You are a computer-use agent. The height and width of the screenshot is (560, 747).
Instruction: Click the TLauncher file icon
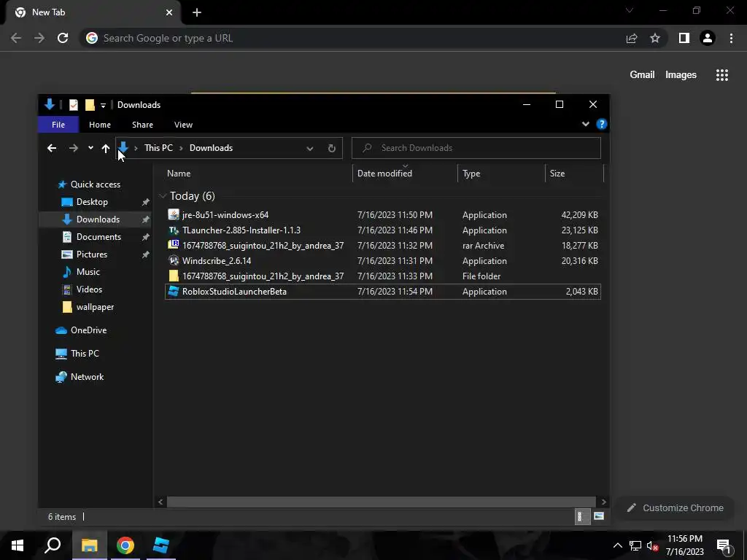point(174,230)
